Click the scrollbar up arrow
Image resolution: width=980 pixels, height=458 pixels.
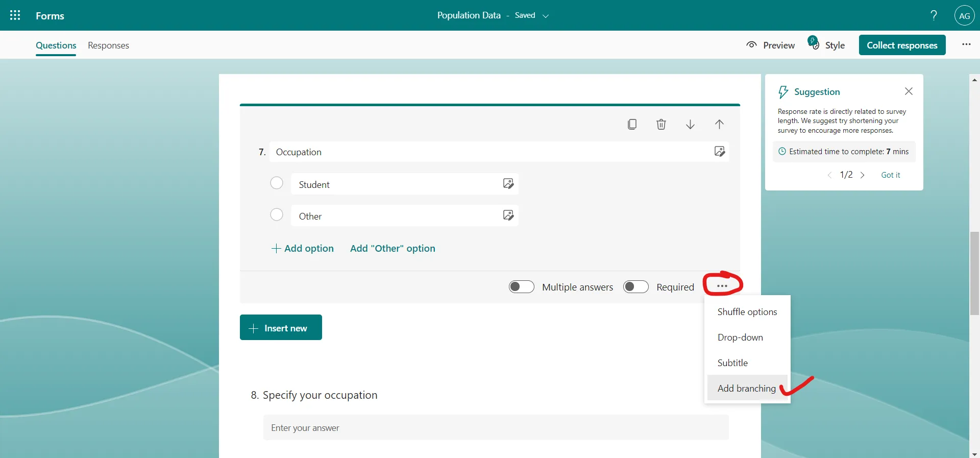tap(974, 80)
